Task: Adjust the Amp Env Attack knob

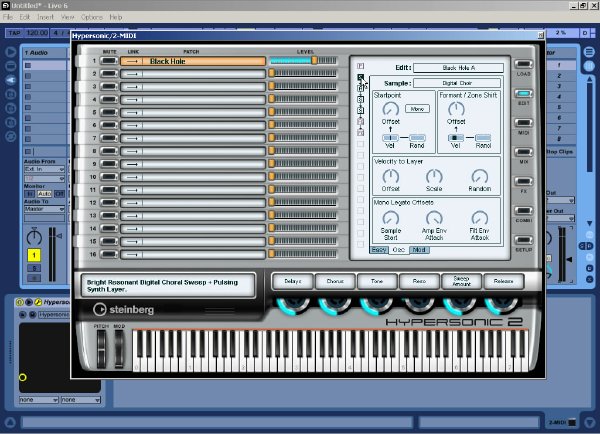Action: coord(434,218)
